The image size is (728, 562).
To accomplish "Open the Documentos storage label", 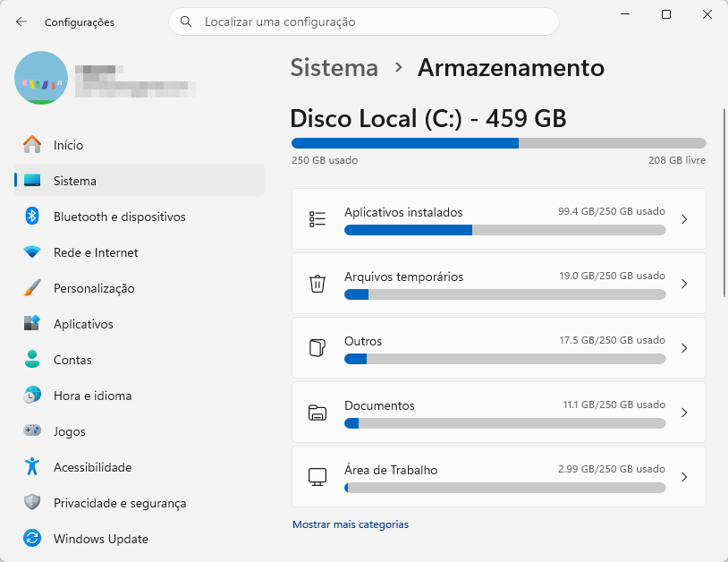I will [379, 405].
